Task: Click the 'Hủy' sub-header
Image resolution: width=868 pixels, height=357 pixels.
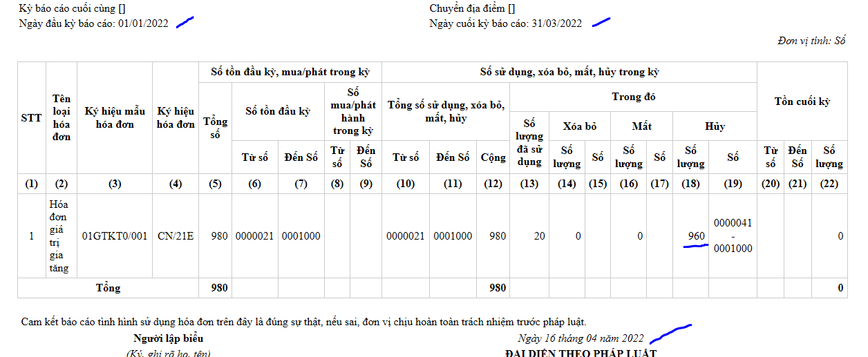Action: click(x=715, y=126)
